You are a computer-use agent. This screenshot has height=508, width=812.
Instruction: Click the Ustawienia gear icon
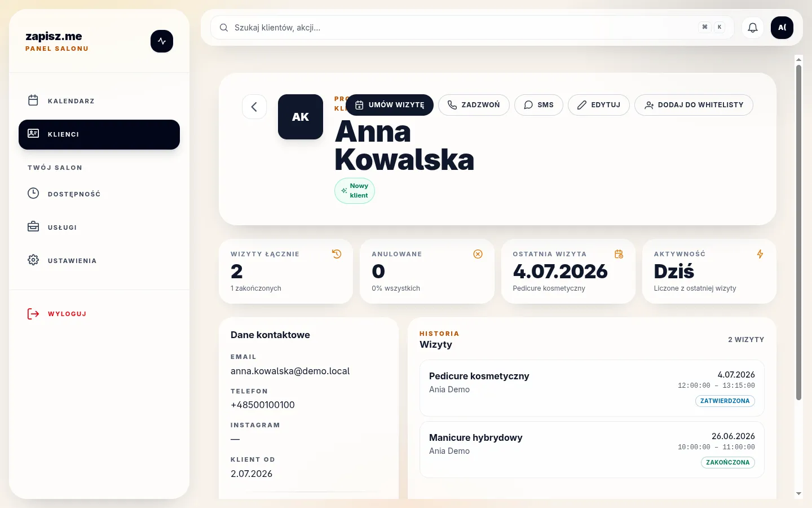click(x=33, y=260)
